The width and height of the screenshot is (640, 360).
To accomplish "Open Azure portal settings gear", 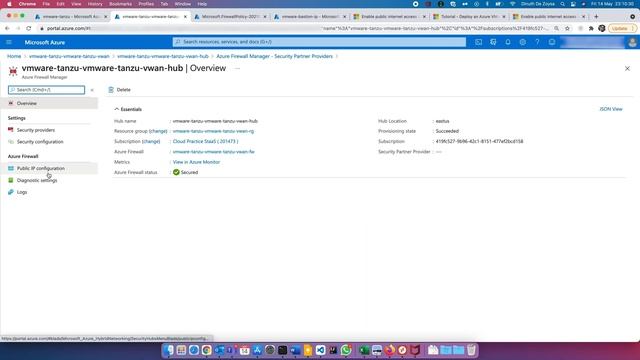I will tap(522, 42).
